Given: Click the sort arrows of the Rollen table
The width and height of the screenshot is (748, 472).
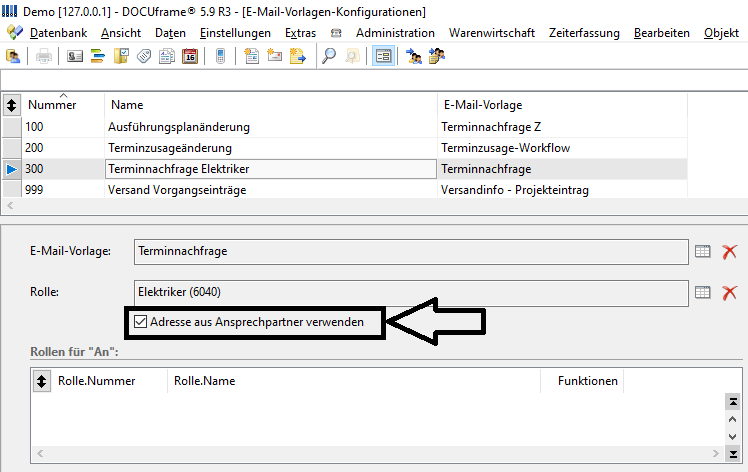Looking at the screenshot, I should (42, 381).
